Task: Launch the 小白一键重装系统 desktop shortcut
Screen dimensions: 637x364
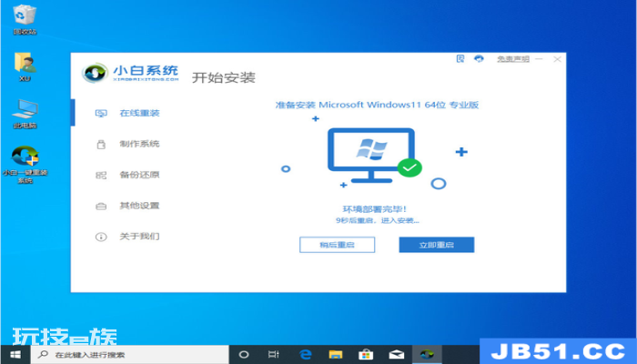Action: pos(25,165)
